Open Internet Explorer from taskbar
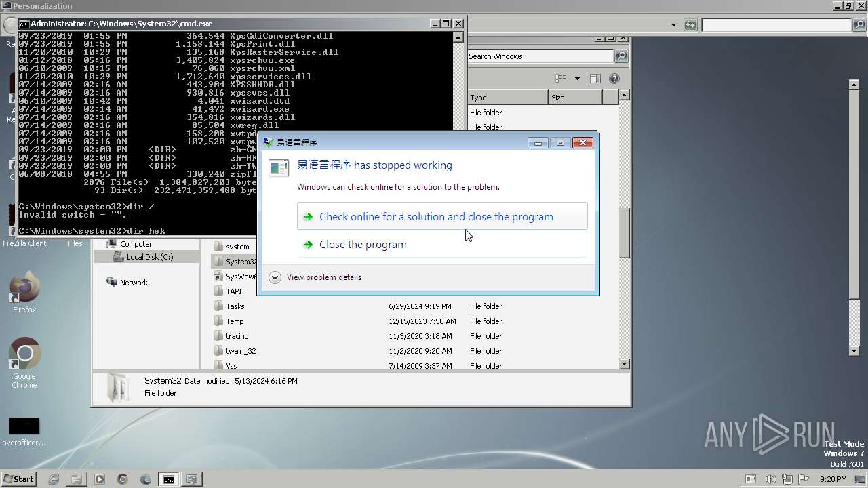Screen dimensions: 868x488 point(54,479)
